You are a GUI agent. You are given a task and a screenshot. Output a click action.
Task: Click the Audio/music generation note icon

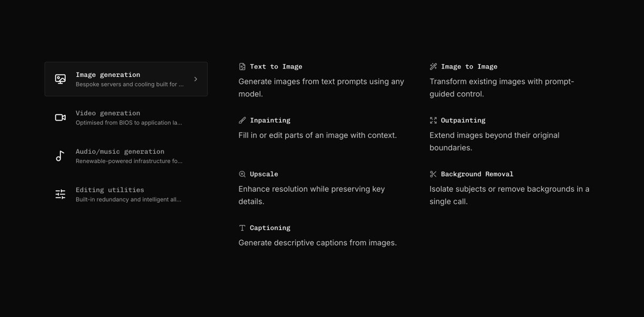pyautogui.click(x=60, y=156)
